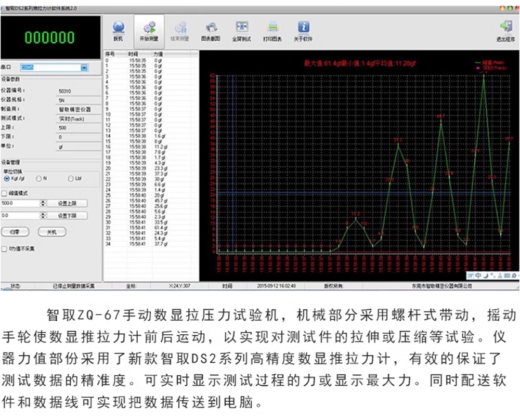Open 关于软件 about info icon
This screenshot has width=520, height=420.
[x=303, y=31]
